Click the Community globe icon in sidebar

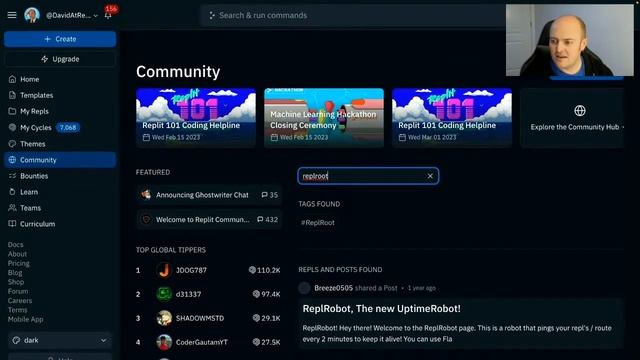click(12, 160)
